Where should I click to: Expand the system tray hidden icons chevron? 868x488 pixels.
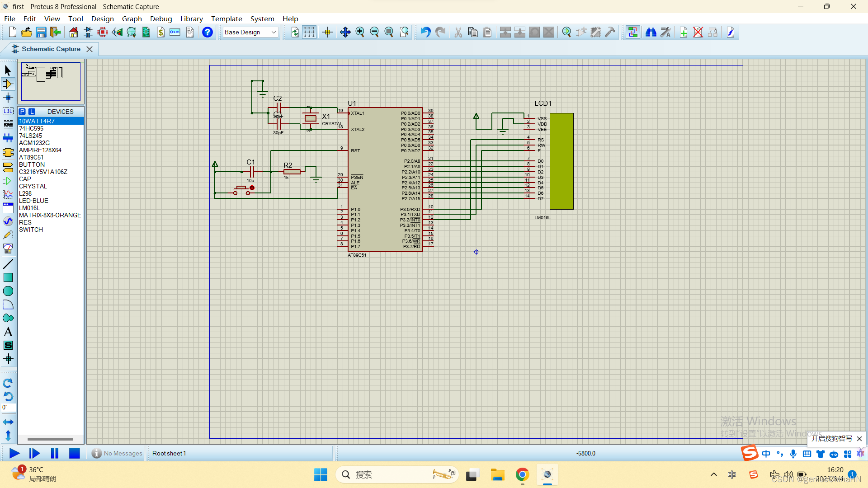[713, 474]
